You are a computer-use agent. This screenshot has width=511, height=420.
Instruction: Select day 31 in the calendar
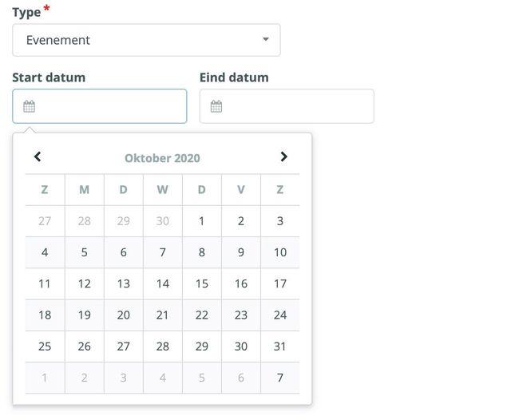(x=280, y=347)
